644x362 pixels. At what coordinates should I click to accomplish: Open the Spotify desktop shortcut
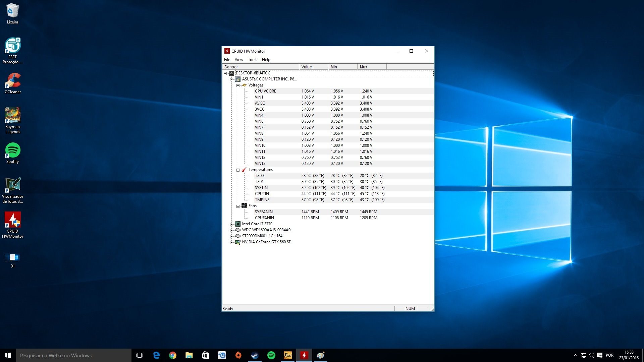click(x=12, y=153)
